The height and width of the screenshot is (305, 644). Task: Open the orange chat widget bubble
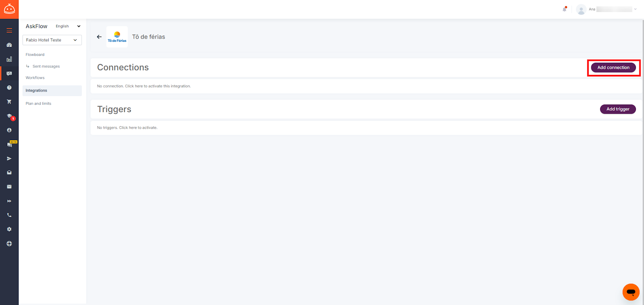tap(631, 292)
